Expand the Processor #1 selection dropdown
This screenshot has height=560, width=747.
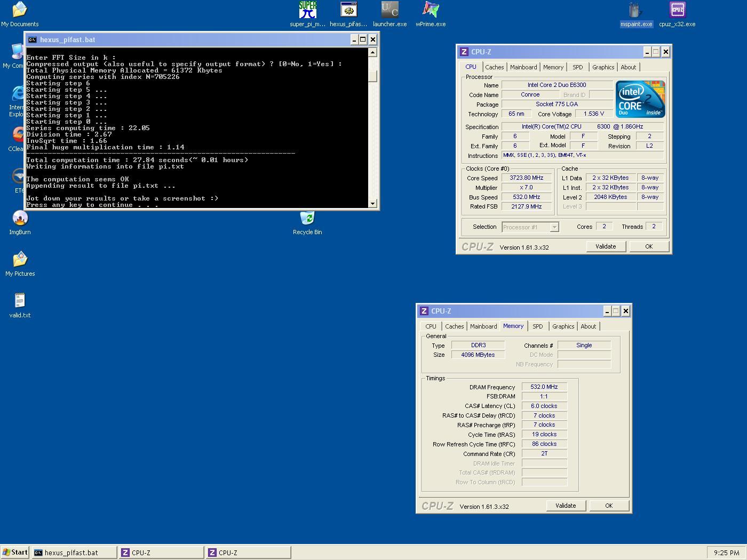pos(554,227)
